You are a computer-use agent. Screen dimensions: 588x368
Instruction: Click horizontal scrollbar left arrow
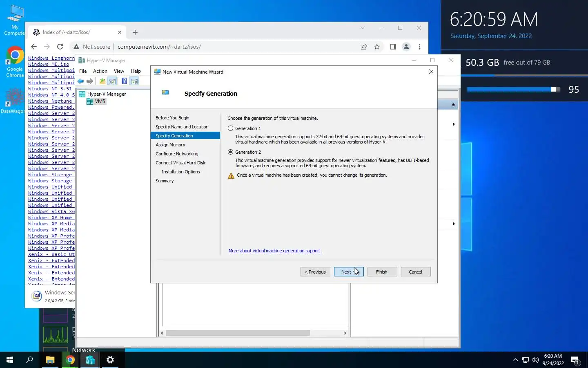coord(163,333)
